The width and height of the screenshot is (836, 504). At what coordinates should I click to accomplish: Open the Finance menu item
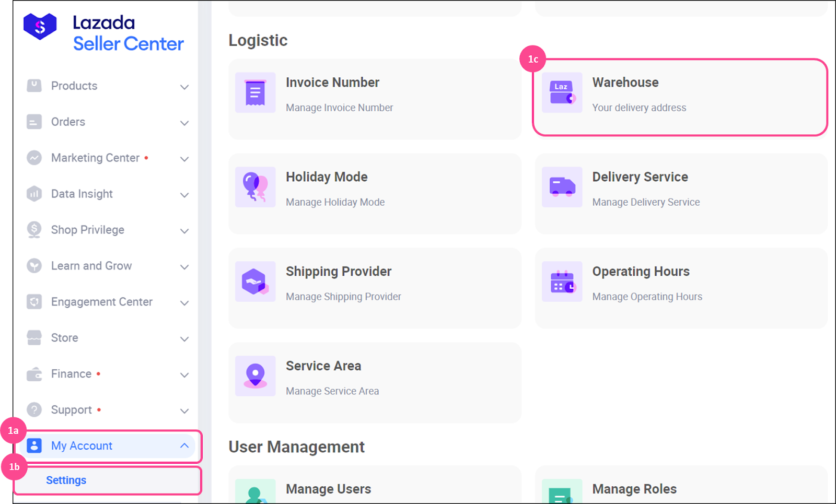point(71,374)
